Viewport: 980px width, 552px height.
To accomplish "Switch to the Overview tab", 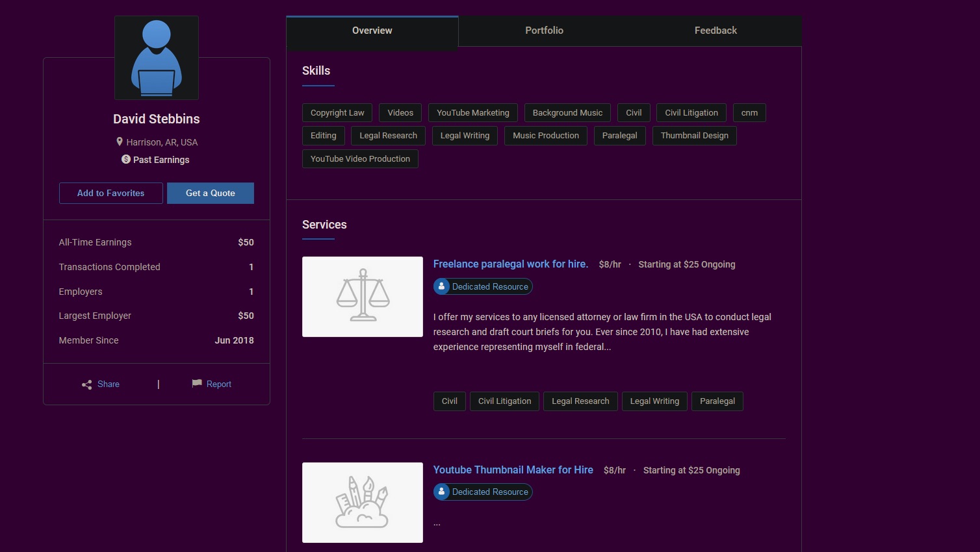I will (x=372, y=31).
